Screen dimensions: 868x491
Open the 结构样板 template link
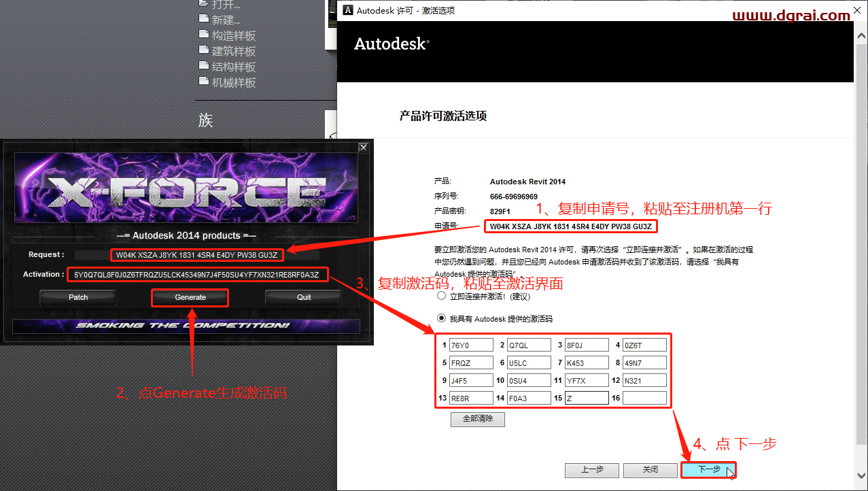pos(234,67)
